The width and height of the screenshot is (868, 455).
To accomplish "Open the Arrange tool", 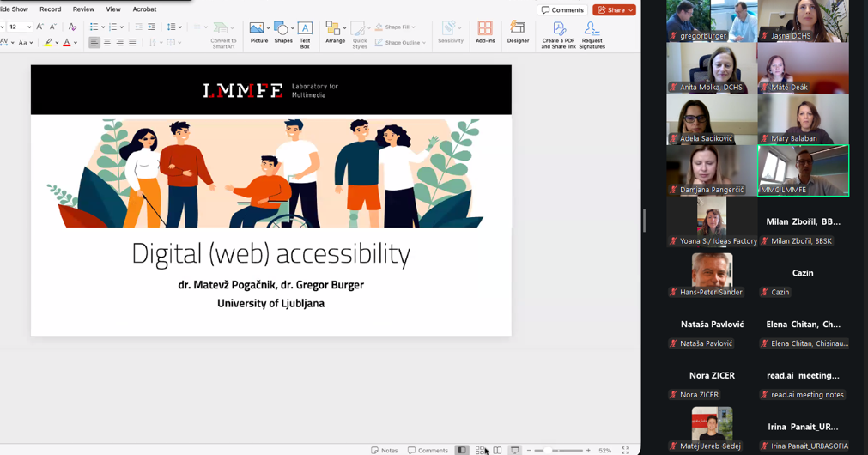I will click(x=336, y=32).
